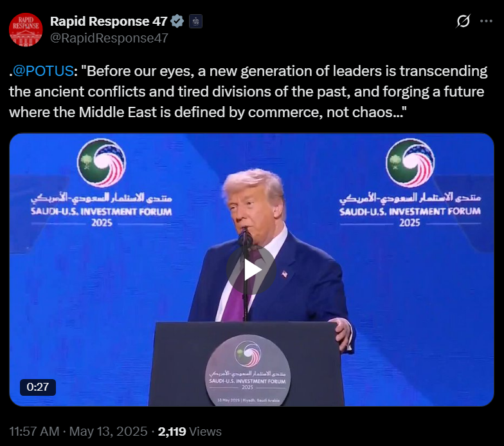Image resolution: width=504 pixels, height=446 pixels.
Task: View the 2,119 Views count
Action: (x=190, y=431)
